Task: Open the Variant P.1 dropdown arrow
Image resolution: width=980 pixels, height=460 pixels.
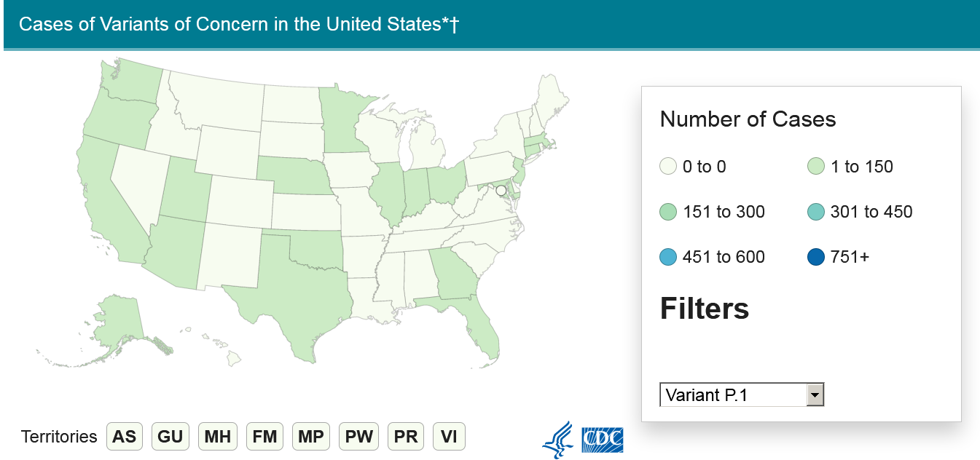Action: (x=815, y=395)
